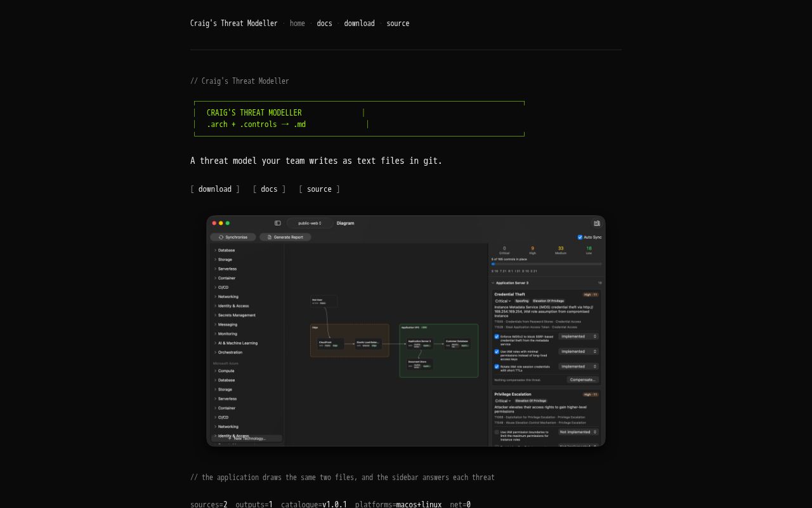Open Critical severity dropdown under Privilege Escalation
This screenshot has height=508, width=812.
tap(503, 401)
